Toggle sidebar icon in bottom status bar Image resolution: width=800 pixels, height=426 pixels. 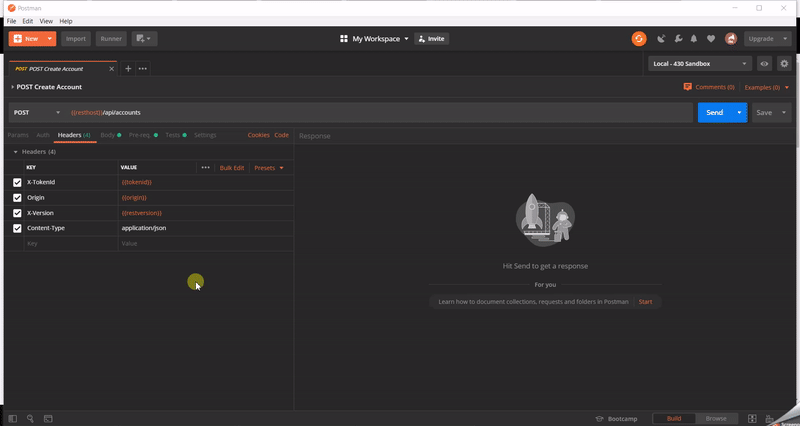click(x=13, y=418)
